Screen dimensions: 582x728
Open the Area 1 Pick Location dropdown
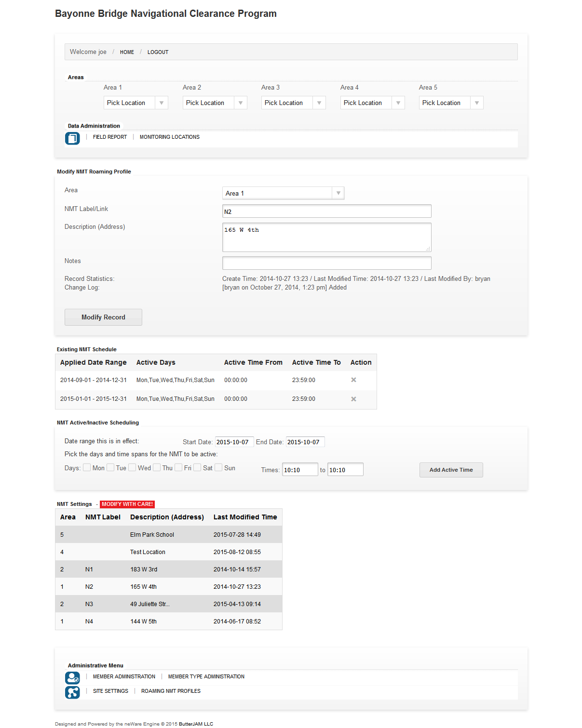click(x=135, y=103)
